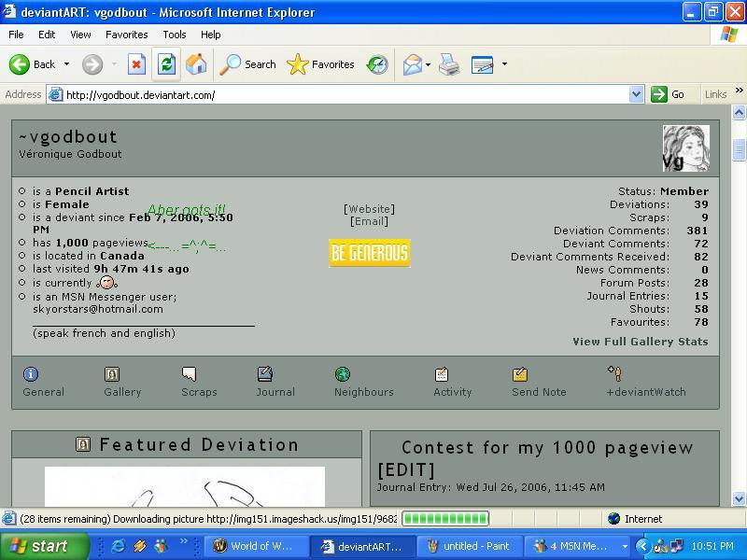Click the download progress bar
747x560 pixels.
tap(445, 519)
